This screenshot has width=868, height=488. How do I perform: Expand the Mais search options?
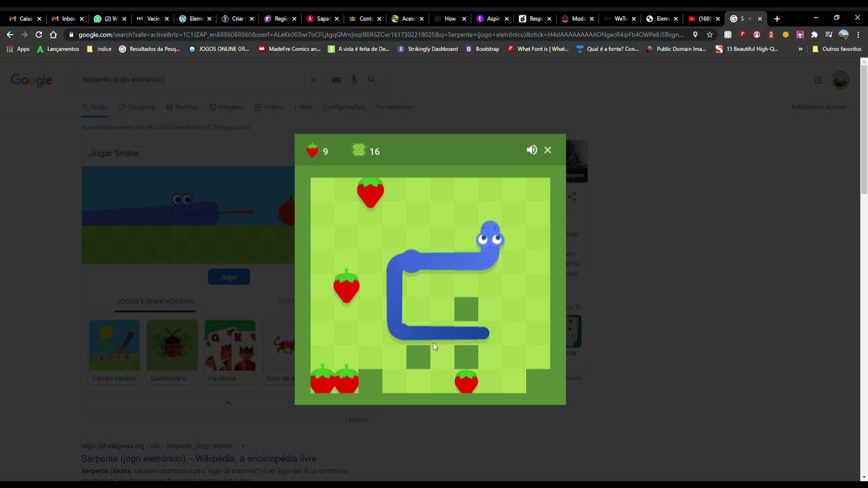coord(303,107)
